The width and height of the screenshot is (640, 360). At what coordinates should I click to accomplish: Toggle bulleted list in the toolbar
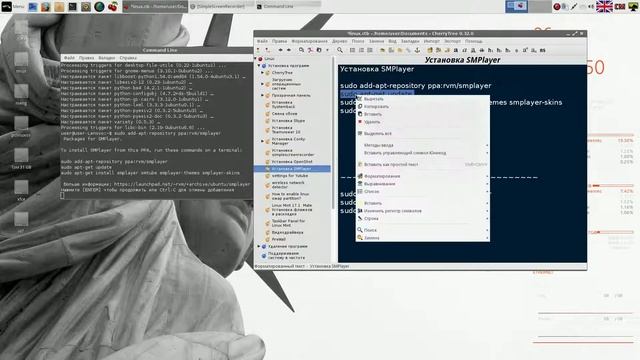(x=352, y=50)
